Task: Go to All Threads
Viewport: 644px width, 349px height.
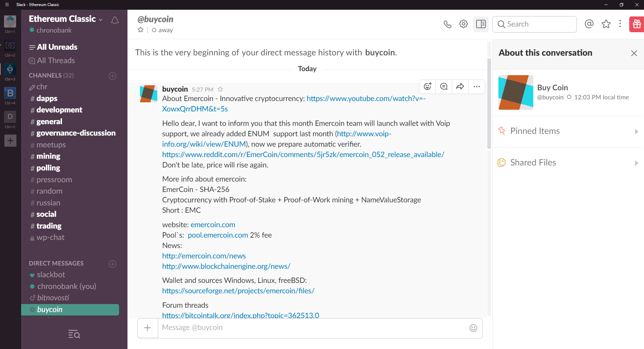Action: click(x=56, y=60)
